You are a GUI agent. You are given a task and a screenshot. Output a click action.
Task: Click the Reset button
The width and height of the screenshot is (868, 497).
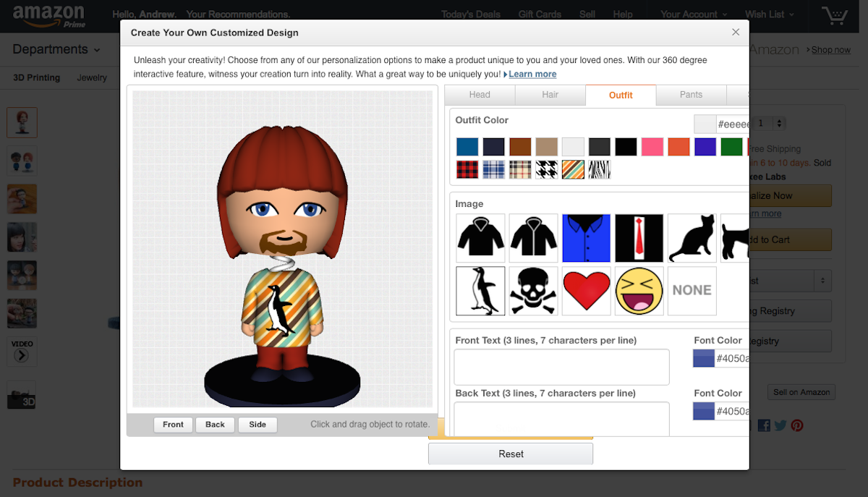(511, 454)
